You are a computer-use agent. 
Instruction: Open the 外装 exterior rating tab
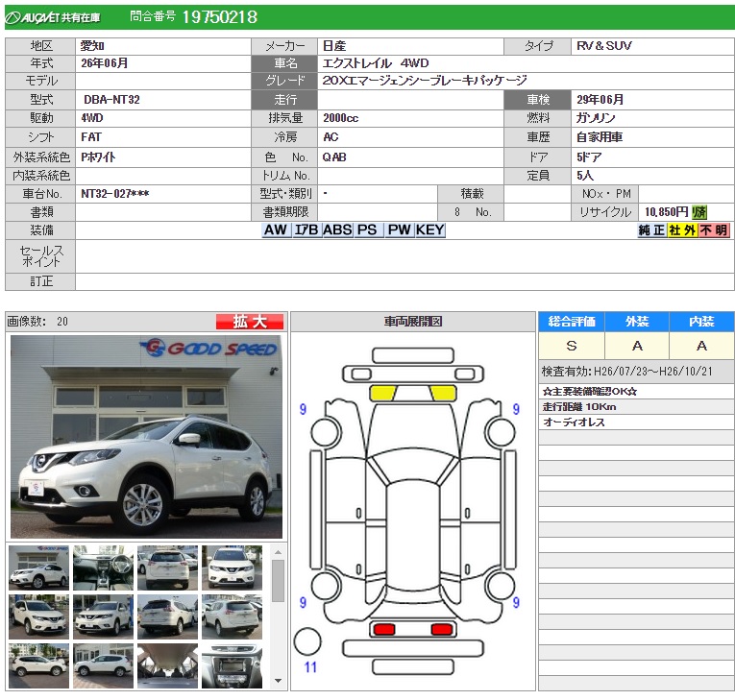pyautogui.click(x=637, y=322)
